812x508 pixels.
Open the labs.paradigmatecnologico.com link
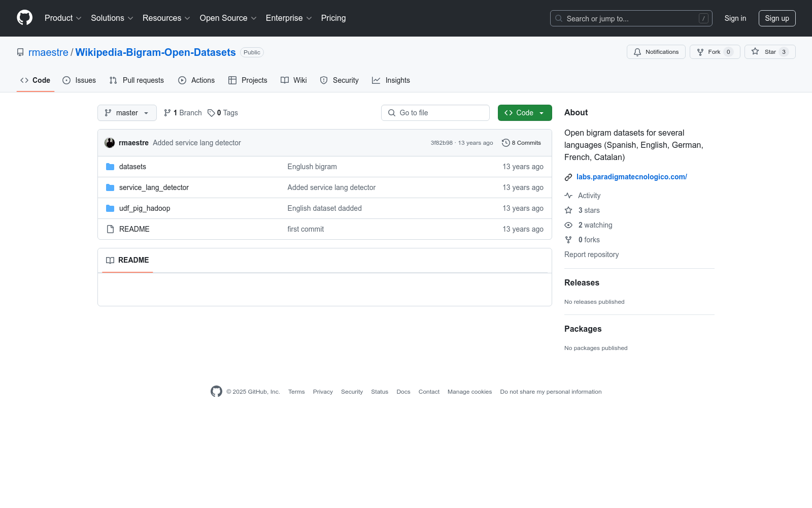[x=632, y=177]
